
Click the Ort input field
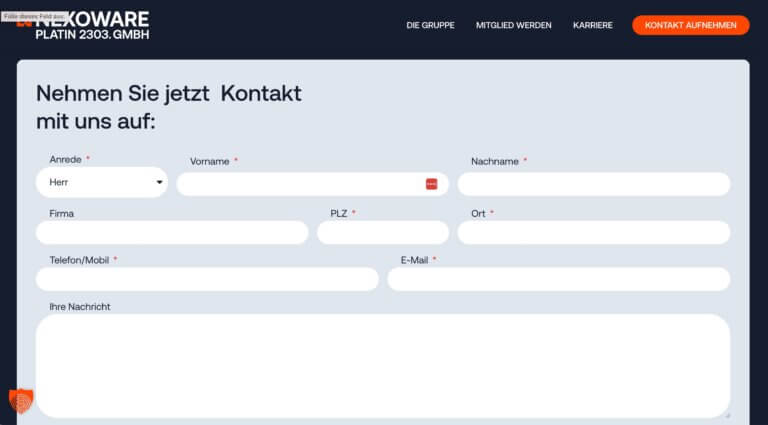pos(594,232)
